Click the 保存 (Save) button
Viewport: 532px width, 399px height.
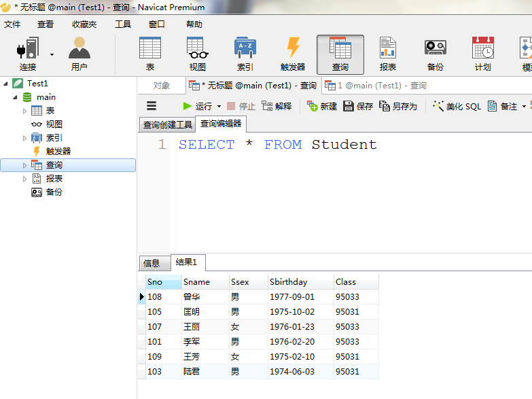358,106
